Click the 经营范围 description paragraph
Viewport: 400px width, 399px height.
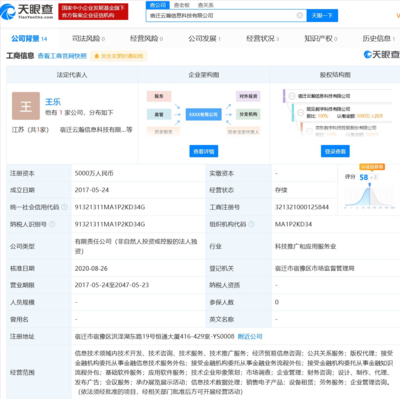click(234, 372)
